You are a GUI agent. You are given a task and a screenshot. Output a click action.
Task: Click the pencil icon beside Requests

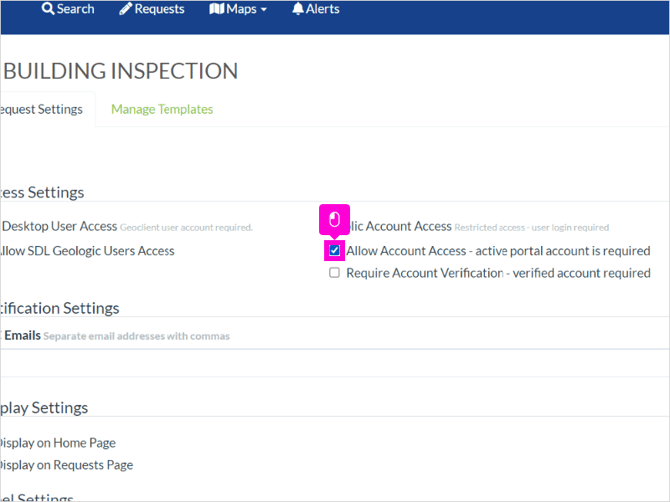pyautogui.click(x=125, y=9)
